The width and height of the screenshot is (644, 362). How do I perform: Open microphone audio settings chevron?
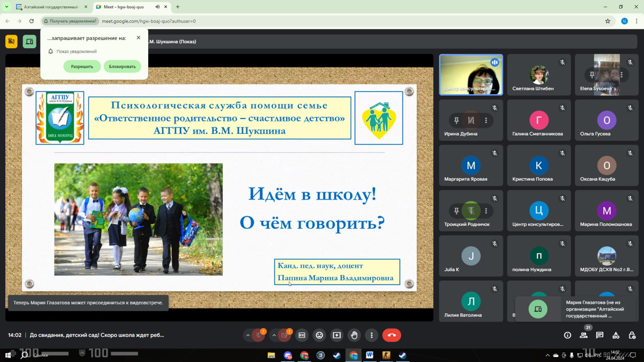click(x=247, y=335)
